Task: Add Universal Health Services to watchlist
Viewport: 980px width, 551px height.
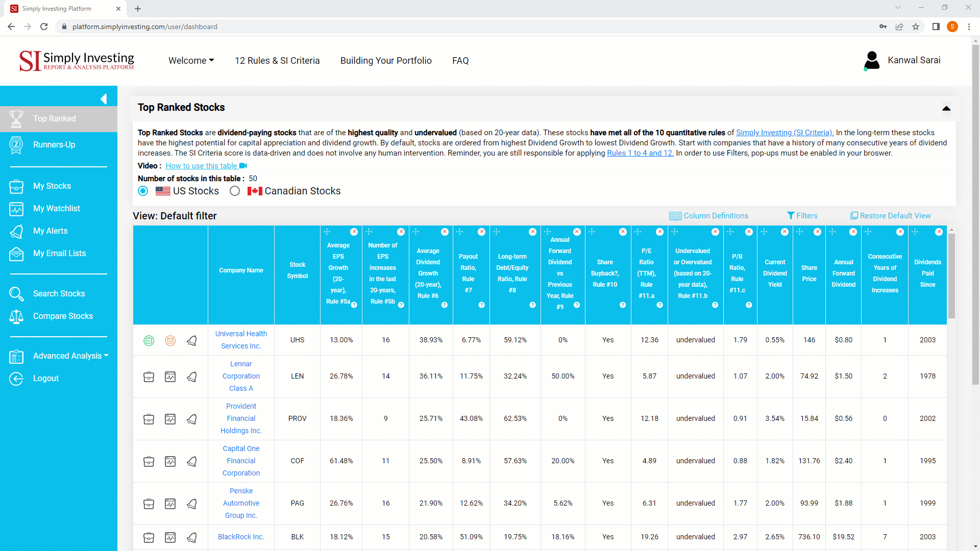Action: (x=170, y=340)
